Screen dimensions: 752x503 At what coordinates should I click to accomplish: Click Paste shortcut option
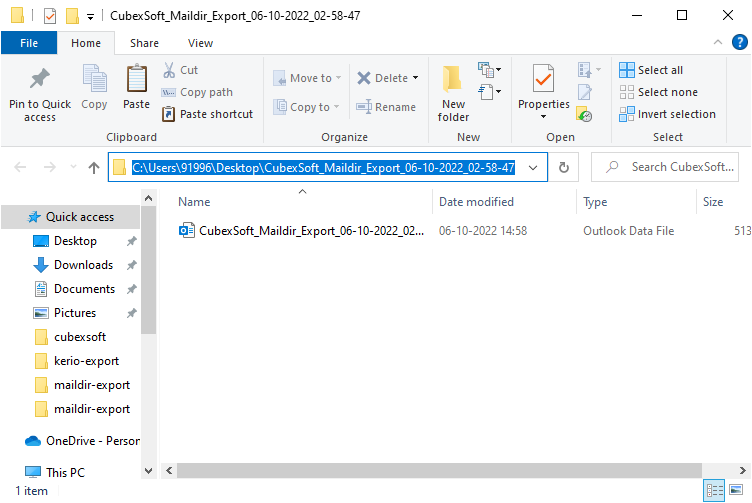pyautogui.click(x=207, y=114)
